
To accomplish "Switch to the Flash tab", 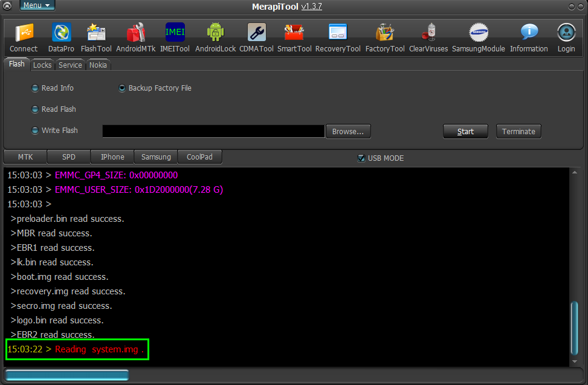I will [x=16, y=64].
